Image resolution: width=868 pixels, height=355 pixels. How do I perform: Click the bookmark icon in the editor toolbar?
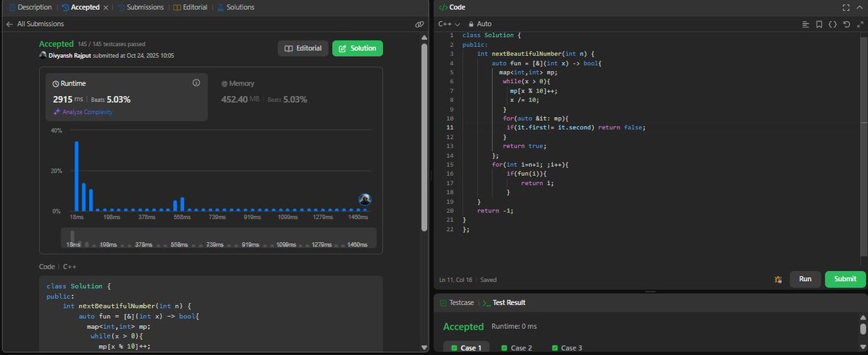pyautogui.click(x=819, y=25)
